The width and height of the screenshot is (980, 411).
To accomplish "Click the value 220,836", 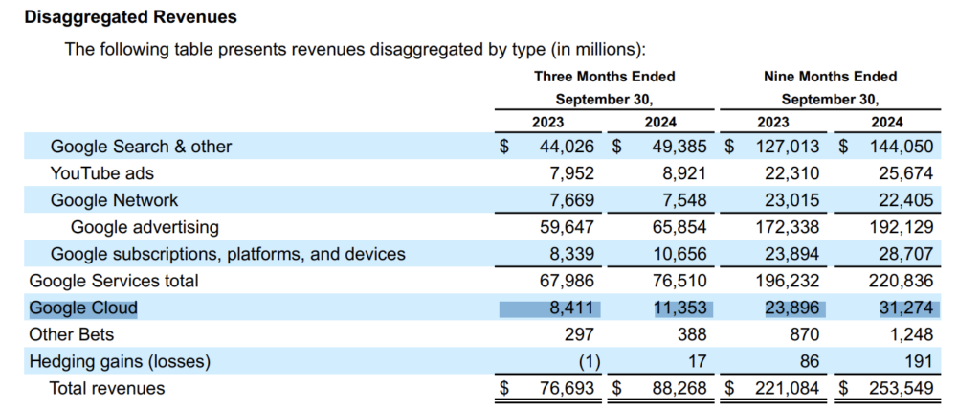I will [x=901, y=281].
